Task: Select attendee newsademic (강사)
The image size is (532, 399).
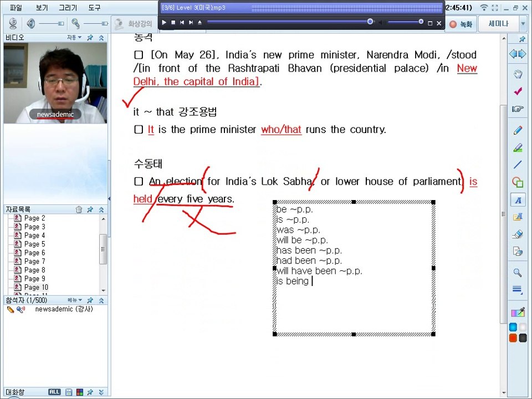Action: 64,309
